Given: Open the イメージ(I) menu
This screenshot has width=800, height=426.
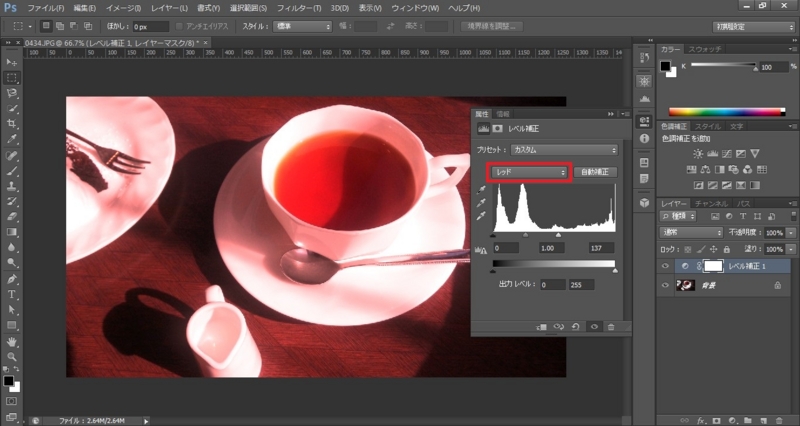Looking at the screenshot, I should [x=123, y=8].
